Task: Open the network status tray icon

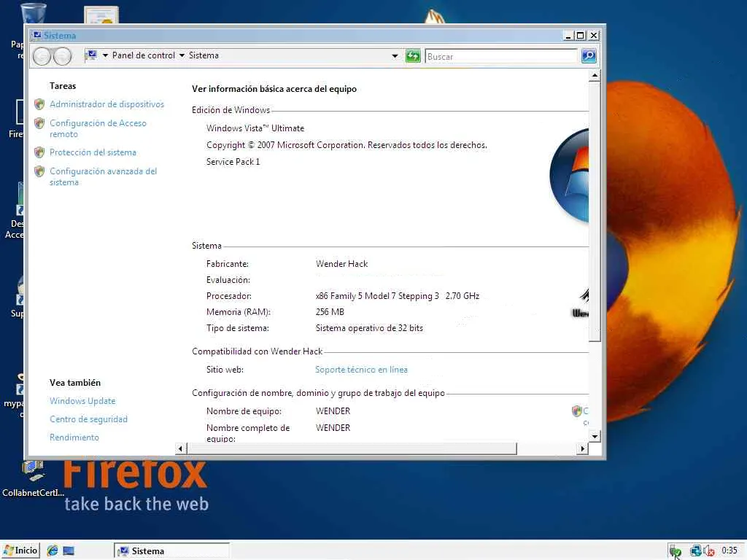Action: pos(695,551)
